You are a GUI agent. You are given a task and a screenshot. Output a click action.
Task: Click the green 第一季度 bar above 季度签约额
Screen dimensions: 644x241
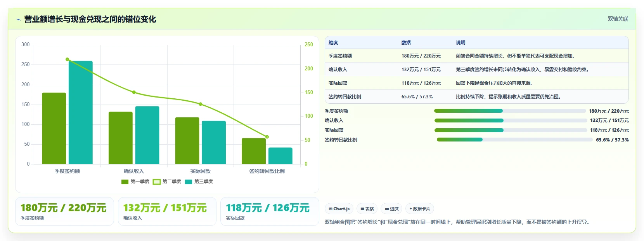(54, 128)
